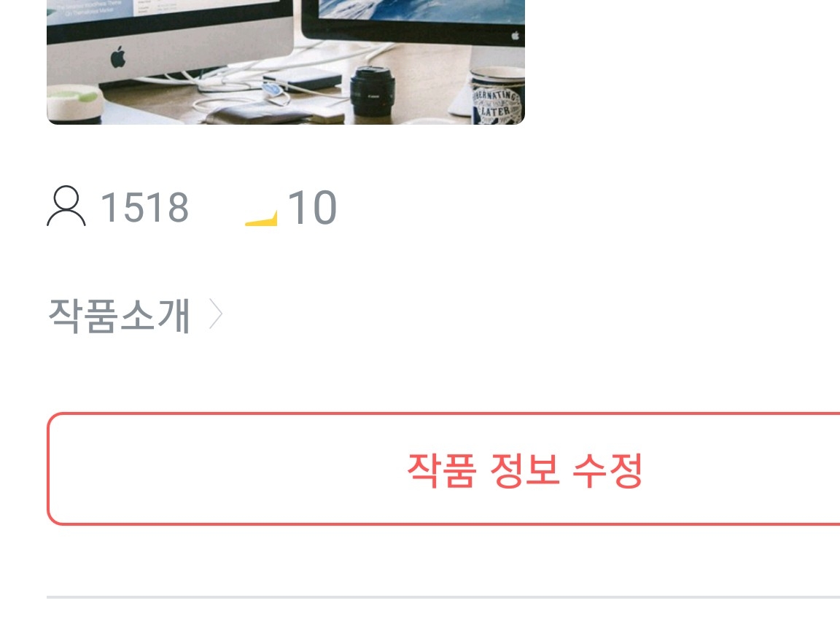The width and height of the screenshot is (840, 630).
Task: Click the Apple logo on right monitor
Action: (516, 36)
